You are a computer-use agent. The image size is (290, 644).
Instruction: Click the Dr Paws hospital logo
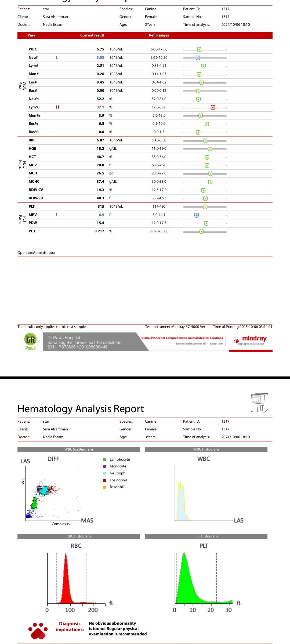pos(30,342)
